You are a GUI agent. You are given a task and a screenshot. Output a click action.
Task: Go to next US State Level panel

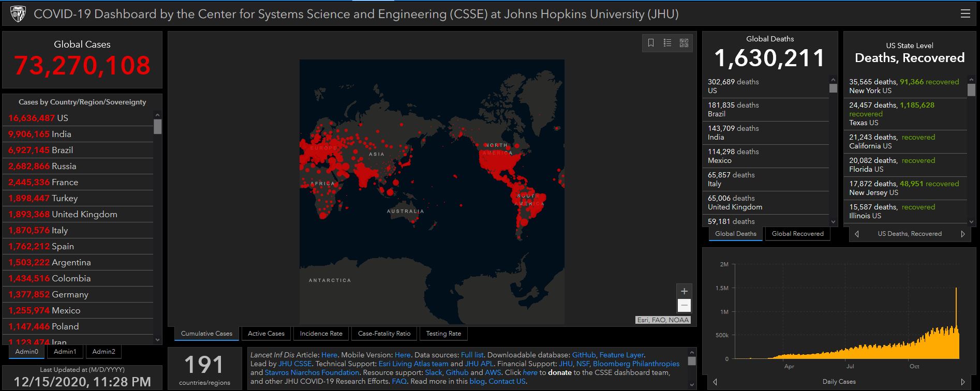coord(963,234)
